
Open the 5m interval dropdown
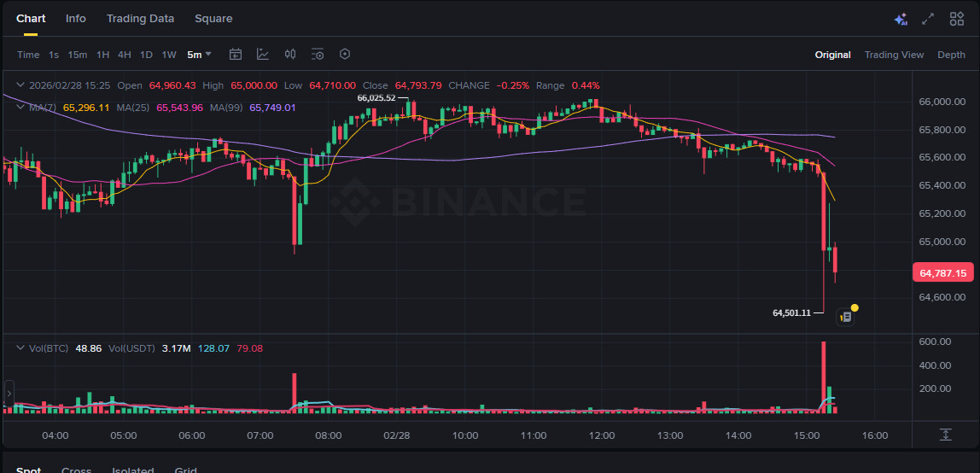200,55
